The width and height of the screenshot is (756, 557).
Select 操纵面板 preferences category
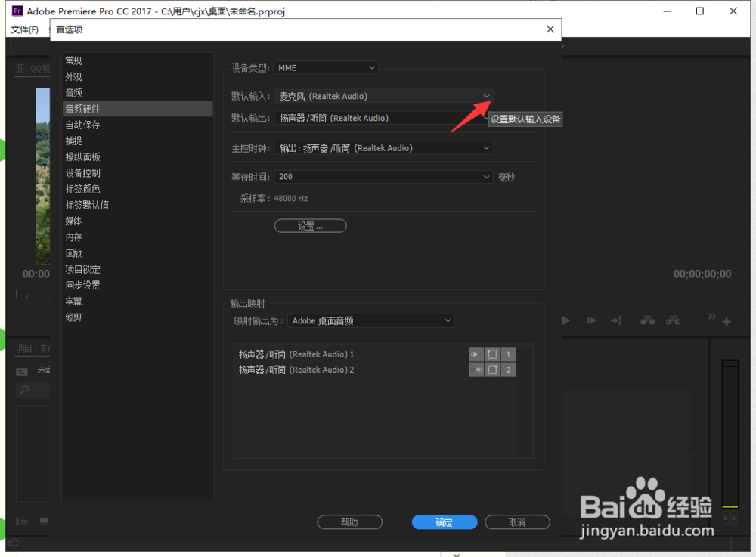click(138, 156)
